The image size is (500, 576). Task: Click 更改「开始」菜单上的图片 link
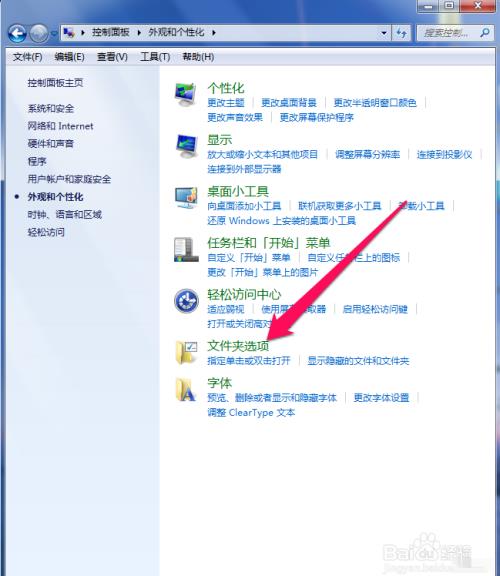tap(263, 273)
